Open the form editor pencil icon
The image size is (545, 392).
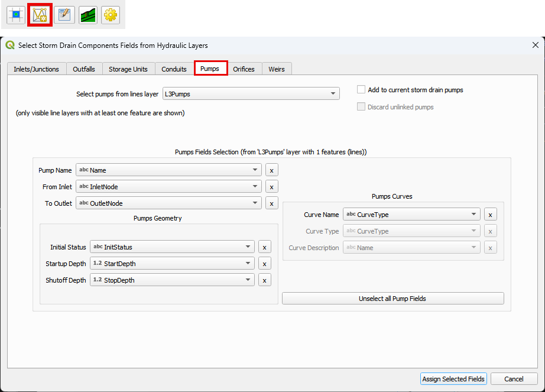pos(64,15)
